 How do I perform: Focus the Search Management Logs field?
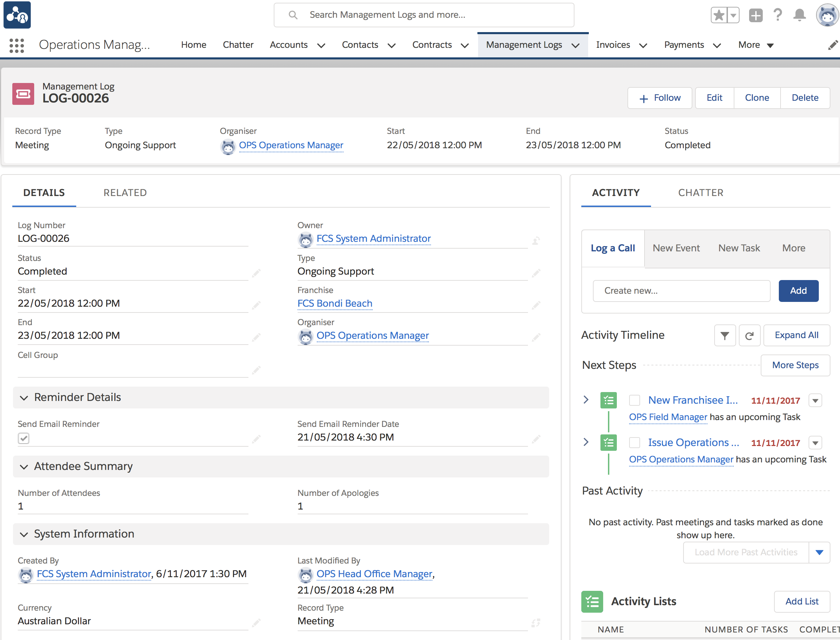(424, 15)
